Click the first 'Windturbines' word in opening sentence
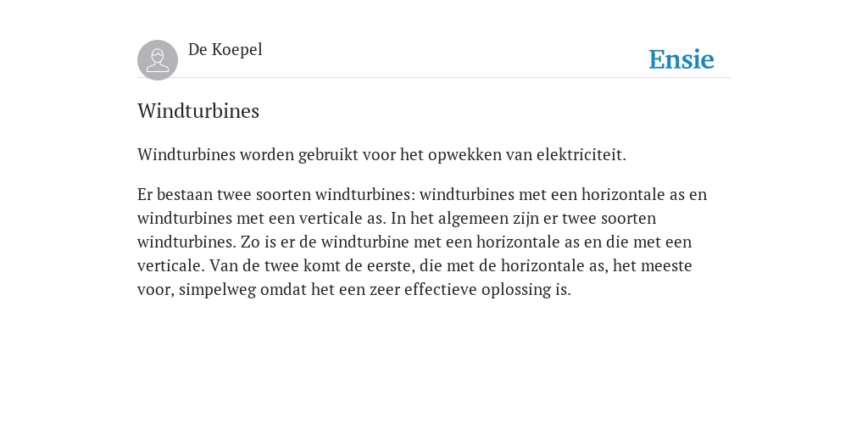Screen dimensions: 868x434 pos(186,155)
